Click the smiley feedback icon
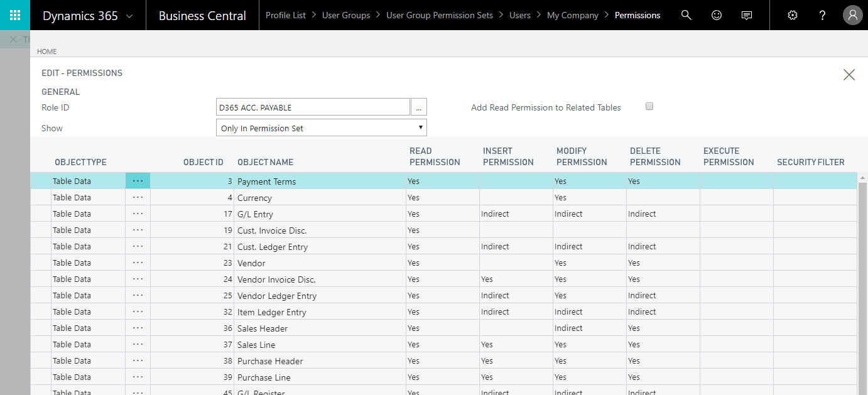This screenshot has height=395, width=868. [717, 15]
